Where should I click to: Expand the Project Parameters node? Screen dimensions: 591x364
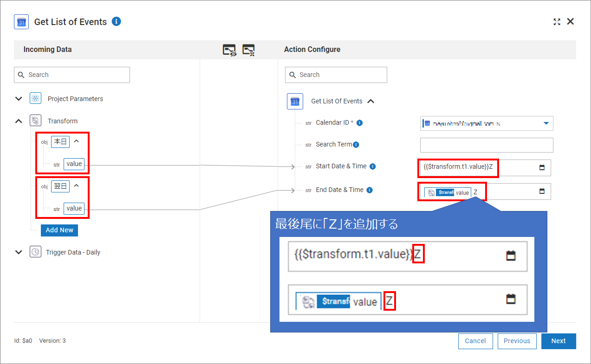point(19,99)
